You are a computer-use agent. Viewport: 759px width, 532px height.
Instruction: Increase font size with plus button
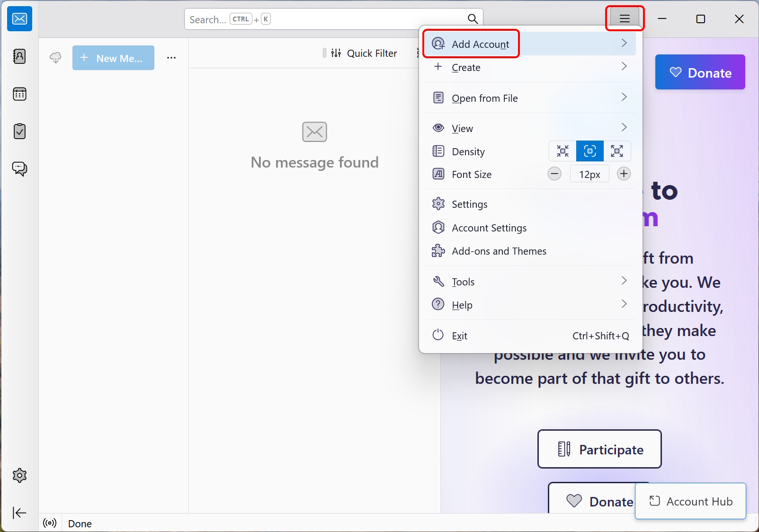624,174
